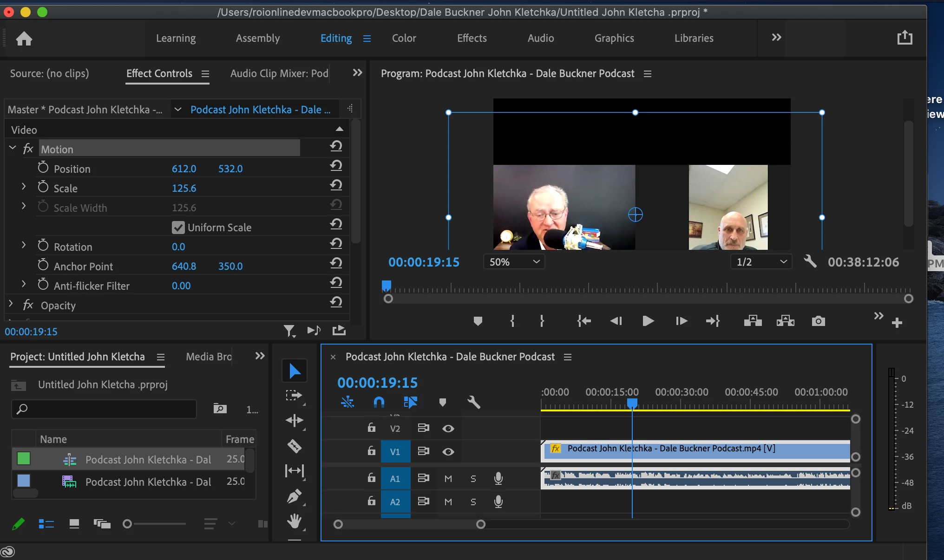This screenshot has width=944, height=560.
Task: Mute the A1 audio track
Action: pyautogui.click(x=448, y=479)
